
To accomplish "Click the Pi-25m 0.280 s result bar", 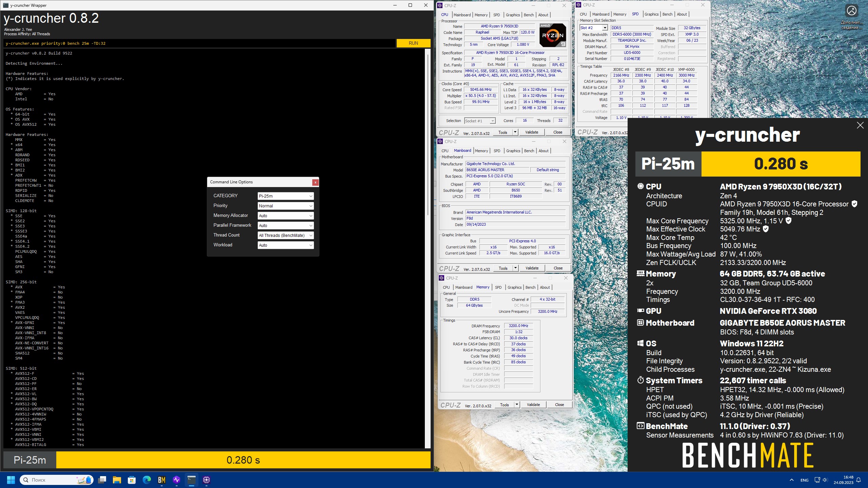I will tap(217, 460).
